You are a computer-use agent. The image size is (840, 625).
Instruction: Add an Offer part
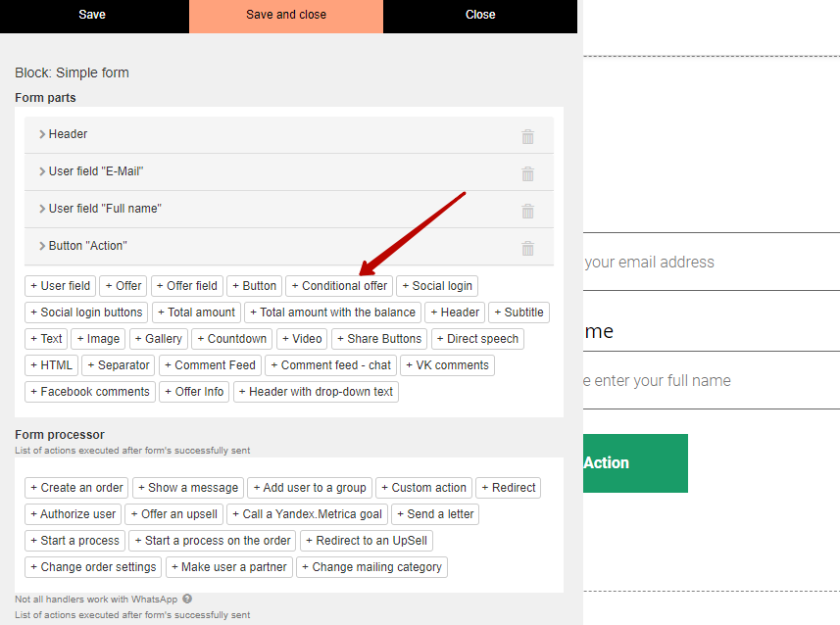click(124, 286)
